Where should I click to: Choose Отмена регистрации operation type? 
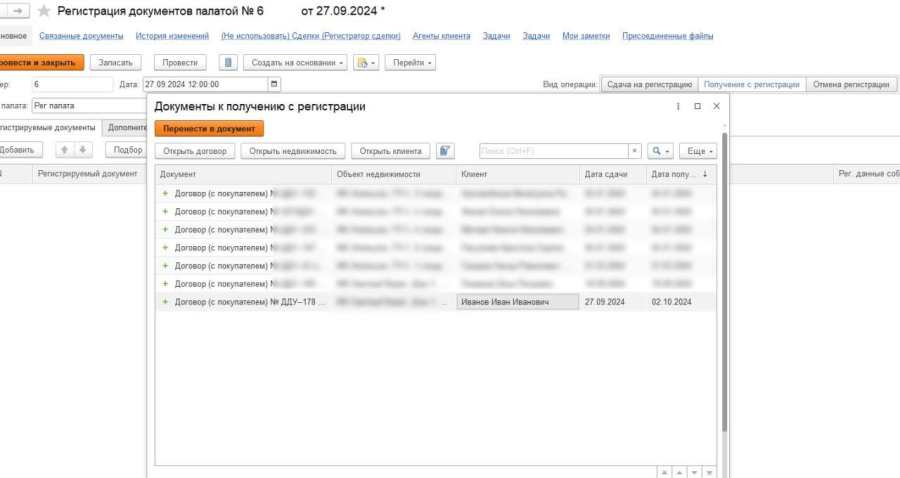click(851, 85)
